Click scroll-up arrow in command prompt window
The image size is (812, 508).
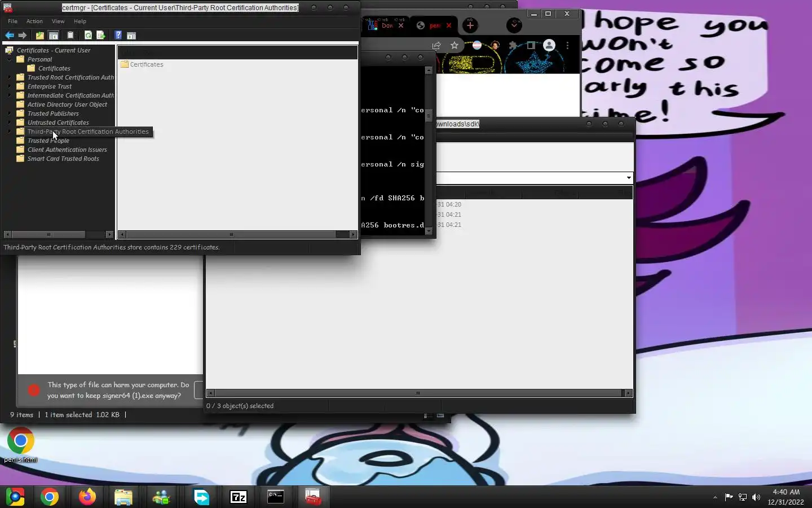pos(429,71)
